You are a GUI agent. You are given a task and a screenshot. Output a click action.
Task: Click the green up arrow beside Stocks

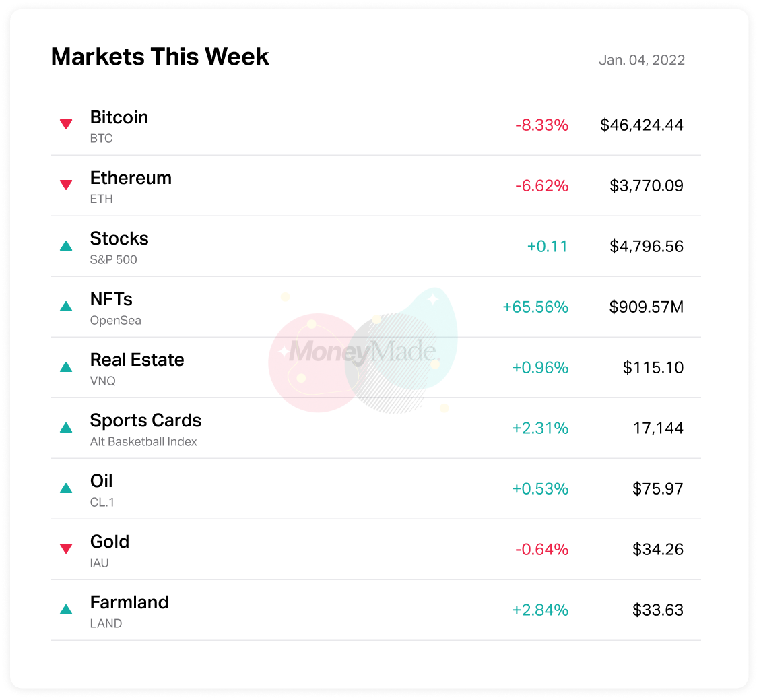66,246
